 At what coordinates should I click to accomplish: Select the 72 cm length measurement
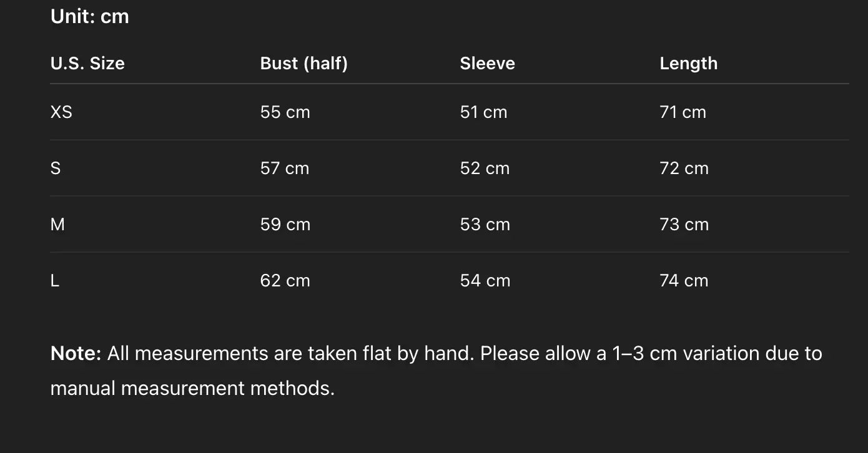(684, 168)
